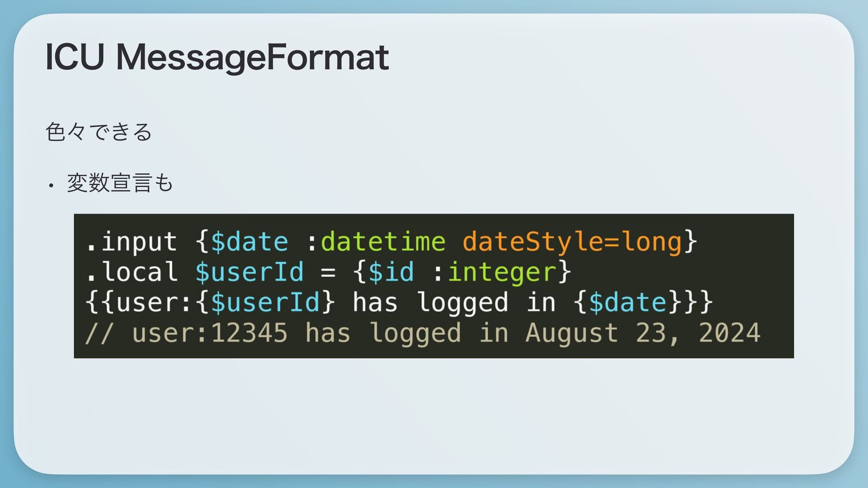Viewport: 868px width, 488px height.
Task: Click $date variable on the .input line
Action: click(x=250, y=242)
